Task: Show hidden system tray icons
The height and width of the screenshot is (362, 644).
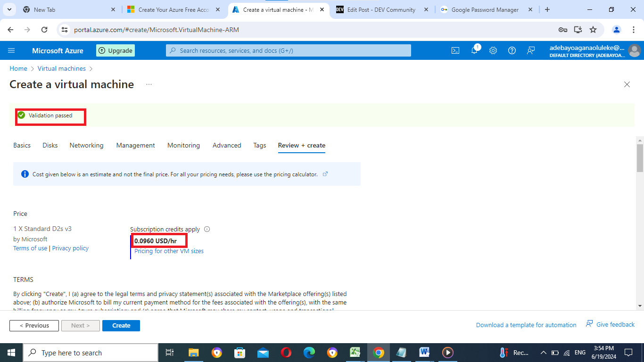Action: (x=543, y=353)
